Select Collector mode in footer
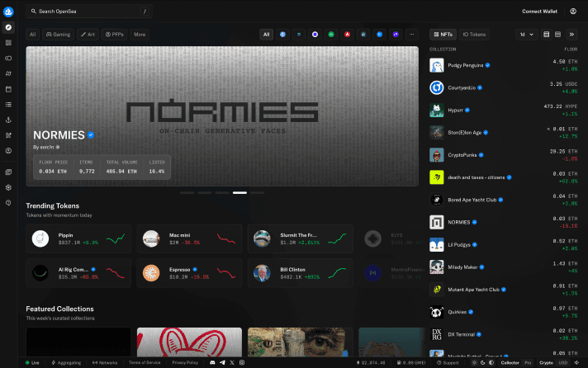This screenshot has width=588, height=368. coord(510,362)
